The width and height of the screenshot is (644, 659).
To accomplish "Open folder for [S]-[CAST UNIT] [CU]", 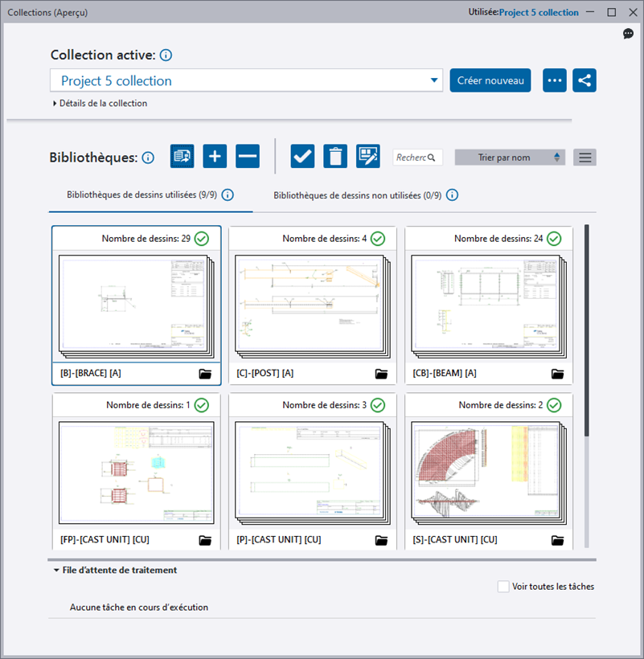I will tap(557, 540).
